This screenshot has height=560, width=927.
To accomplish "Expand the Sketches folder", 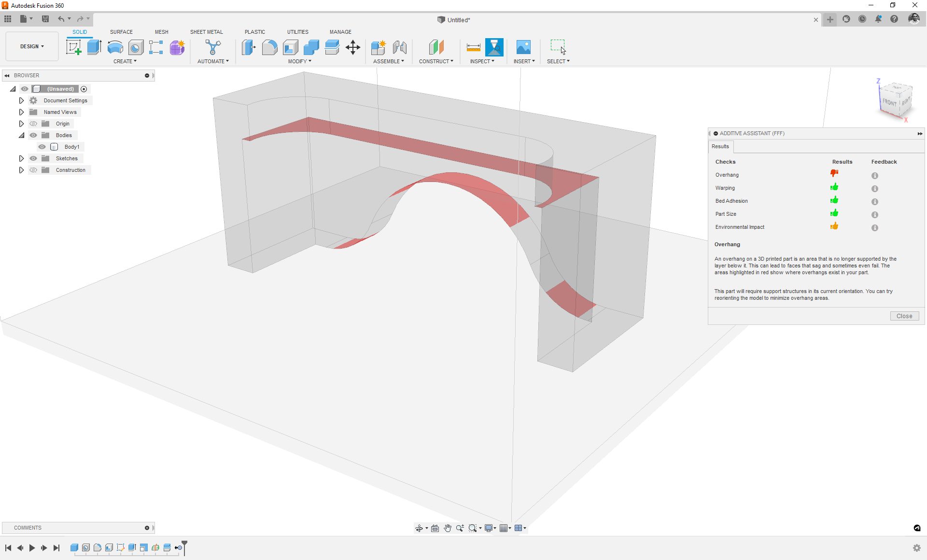I will (21, 158).
